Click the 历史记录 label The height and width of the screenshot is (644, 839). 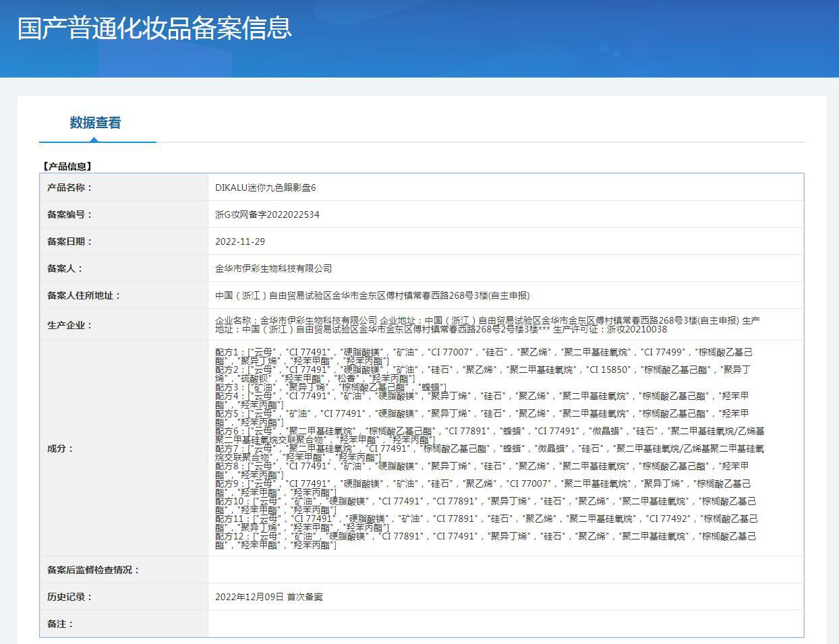tap(69, 597)
